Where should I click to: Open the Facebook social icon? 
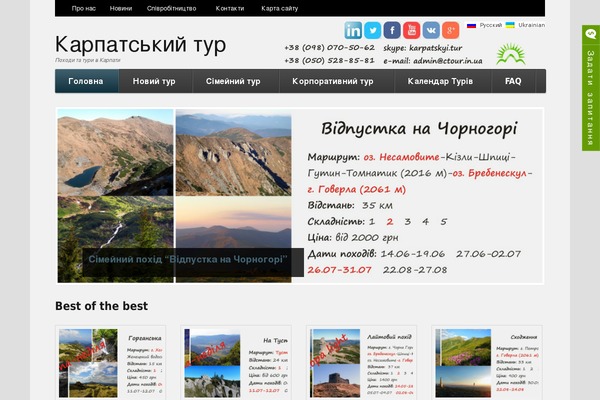coord(392,30)
